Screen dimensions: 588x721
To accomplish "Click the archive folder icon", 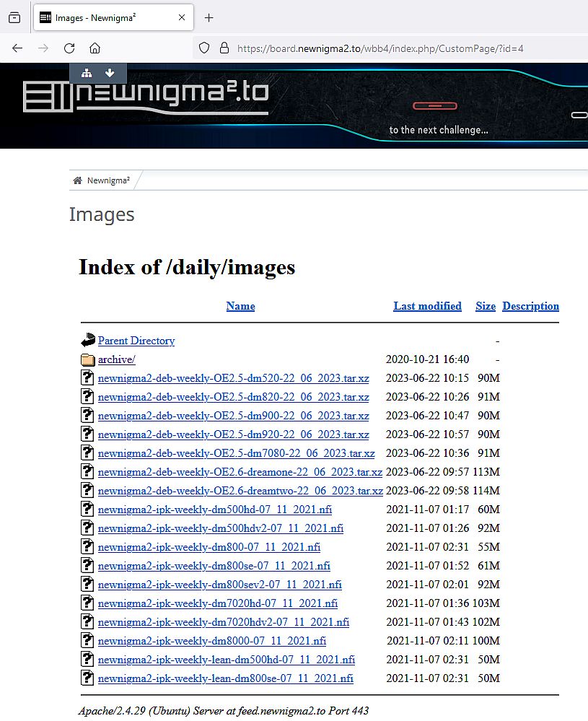I will [x=87, y=359].
